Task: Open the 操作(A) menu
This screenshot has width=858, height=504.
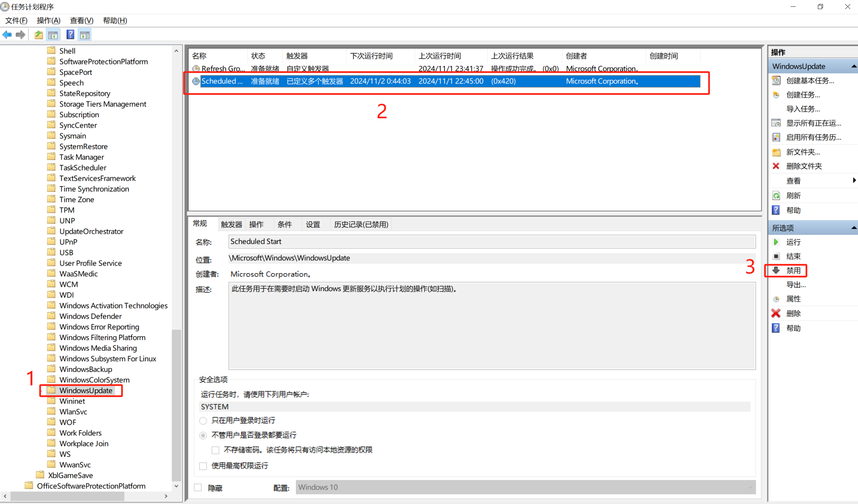Action: point(48,21)
